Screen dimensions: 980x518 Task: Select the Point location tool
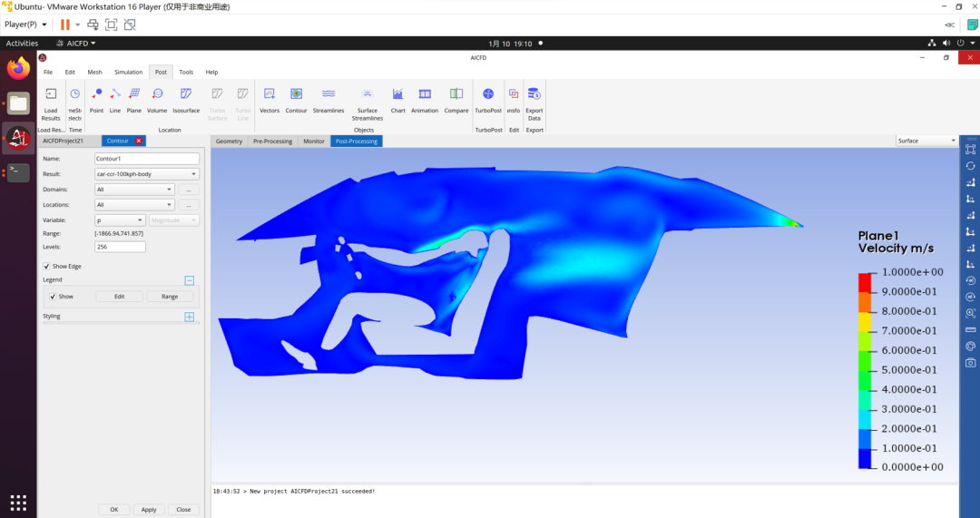[x=96, y=94]
